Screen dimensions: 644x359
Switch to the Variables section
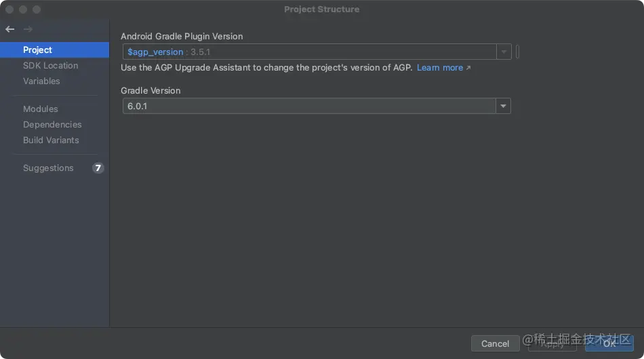pos(41,81)
